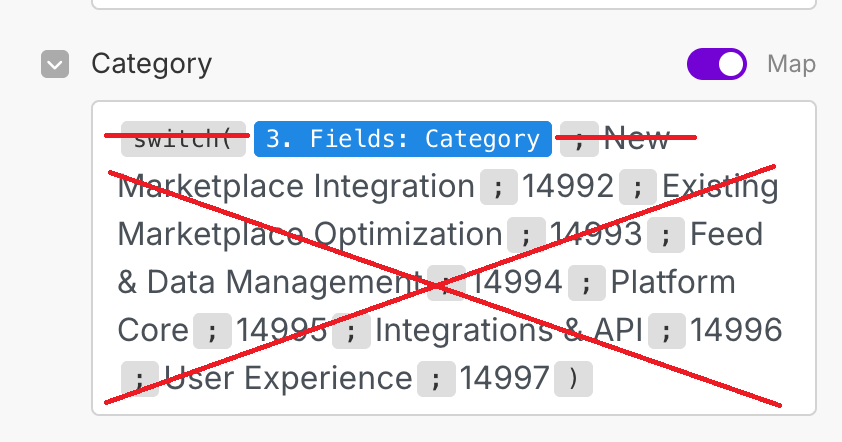
Task: Click the Category field label
Action: (151, 64)
